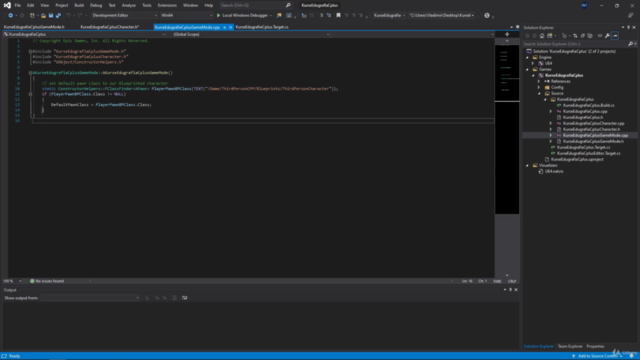This screenshot has height=360, width=640.
Task: Click the Undo icon
Action: (x=68, y=16)
